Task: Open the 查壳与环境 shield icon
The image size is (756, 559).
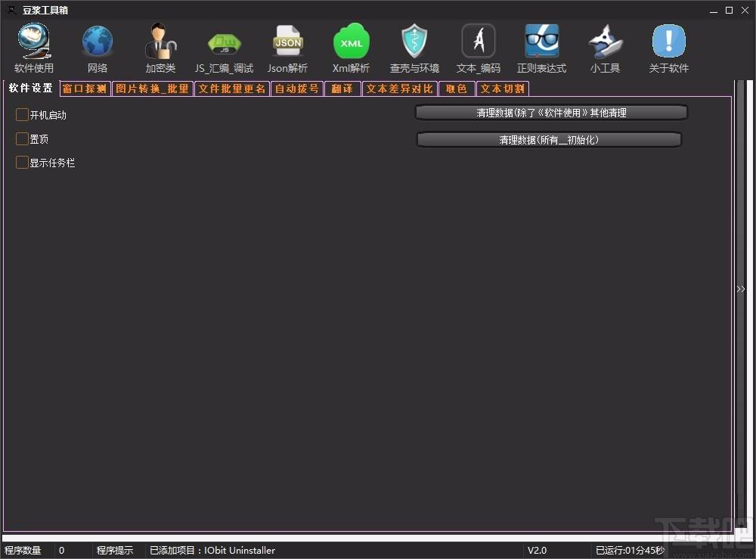Action: tap(414, 48)
